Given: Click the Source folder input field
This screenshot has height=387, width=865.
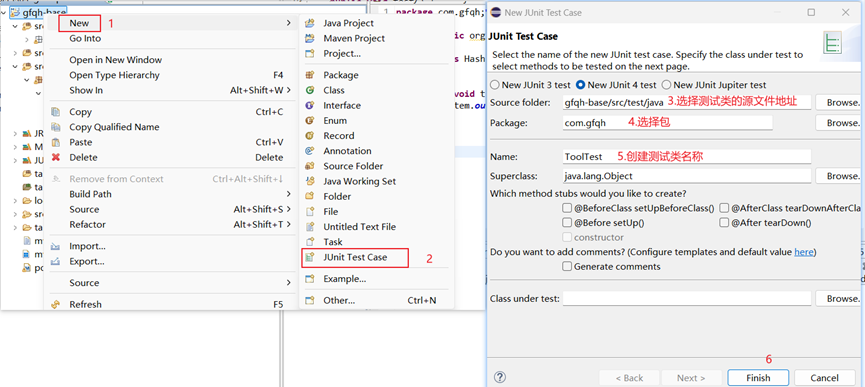Looking at the screenshot, I should pos(687,103).
